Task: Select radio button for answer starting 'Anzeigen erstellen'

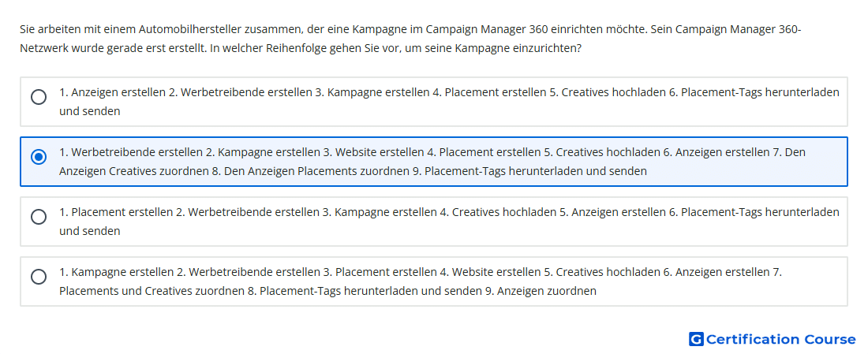Action: 39,97
